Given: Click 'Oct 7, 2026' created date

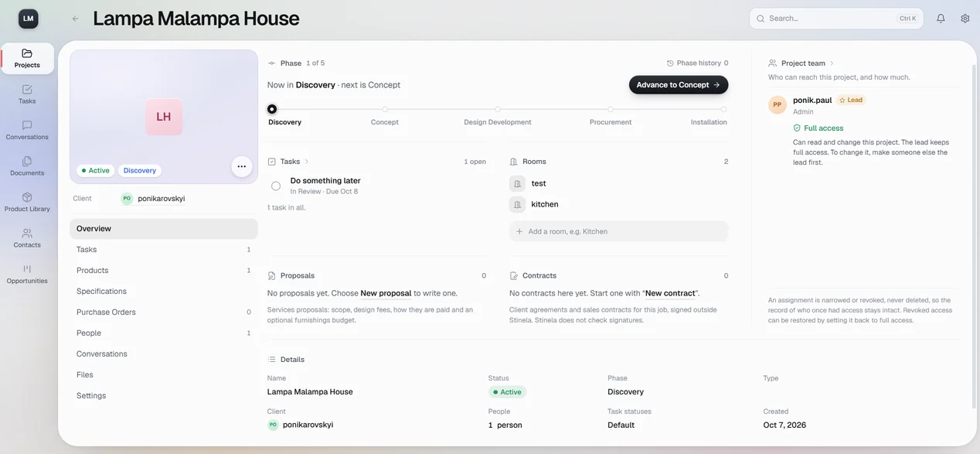Looking at the screenshot, I should (784, 425).
